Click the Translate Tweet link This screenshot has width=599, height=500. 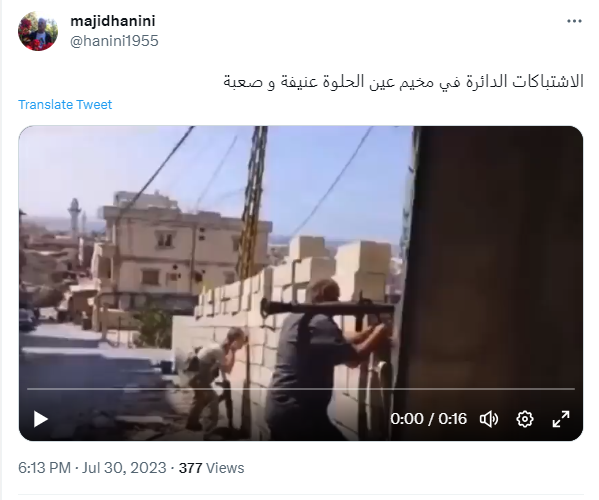click(x=65, y=104)
